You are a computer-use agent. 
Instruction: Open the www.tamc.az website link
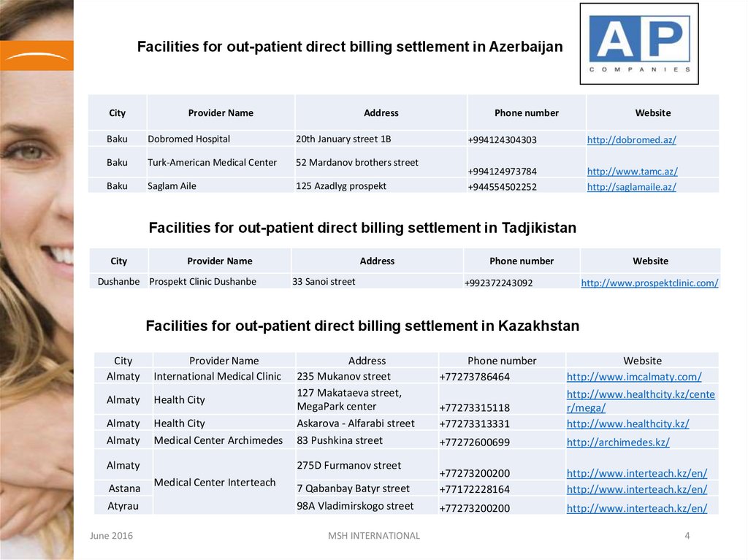click(x=632, y=172)
